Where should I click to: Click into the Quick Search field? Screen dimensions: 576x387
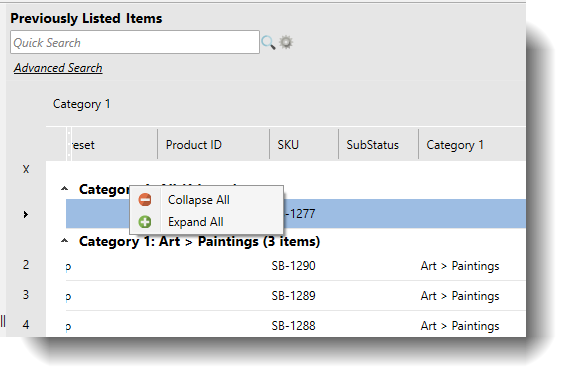point(135,43)
